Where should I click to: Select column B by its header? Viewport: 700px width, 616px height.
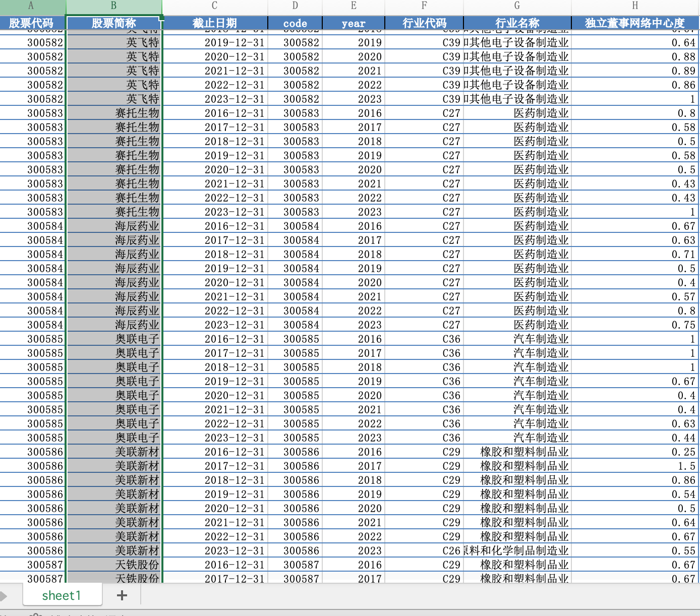(x=113, y=6)
